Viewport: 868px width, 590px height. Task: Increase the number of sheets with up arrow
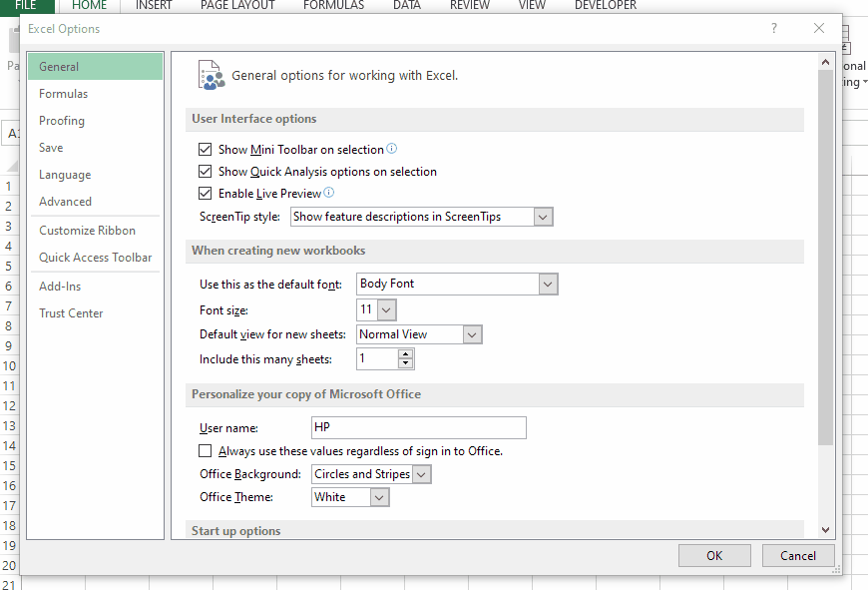pyautogui.click(x=406, y=354)
